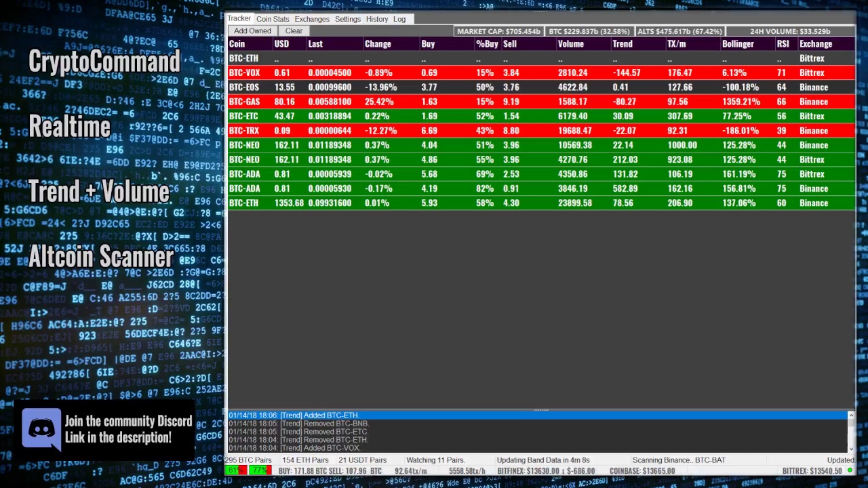Click 1359.21% Bollinger value in BTC-GAS row
The height and width of the screenshot is (488, 868).
pos(741,102)
